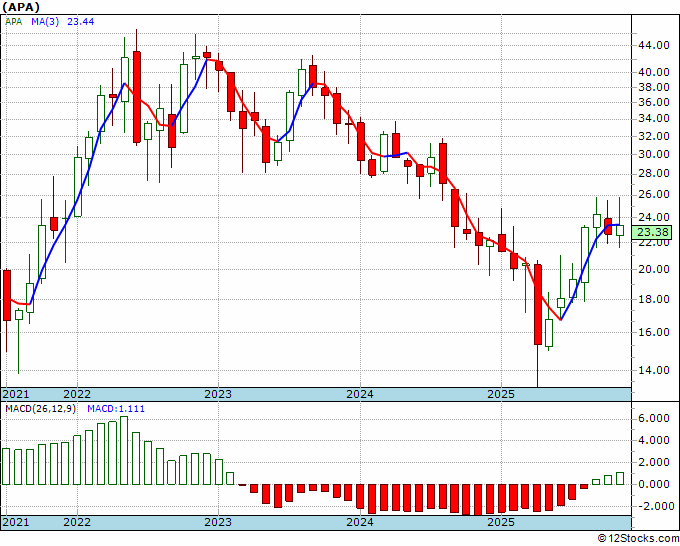Image resolution: width=680 pixels, height=546 pixels.
Task: Click the 32.00 price axis label
Action: 653,136
